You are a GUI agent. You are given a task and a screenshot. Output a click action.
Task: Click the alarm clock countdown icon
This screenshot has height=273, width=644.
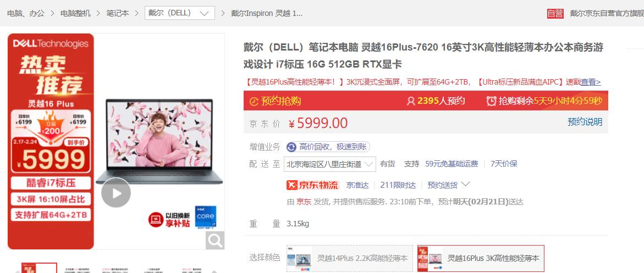click(491, 101)
